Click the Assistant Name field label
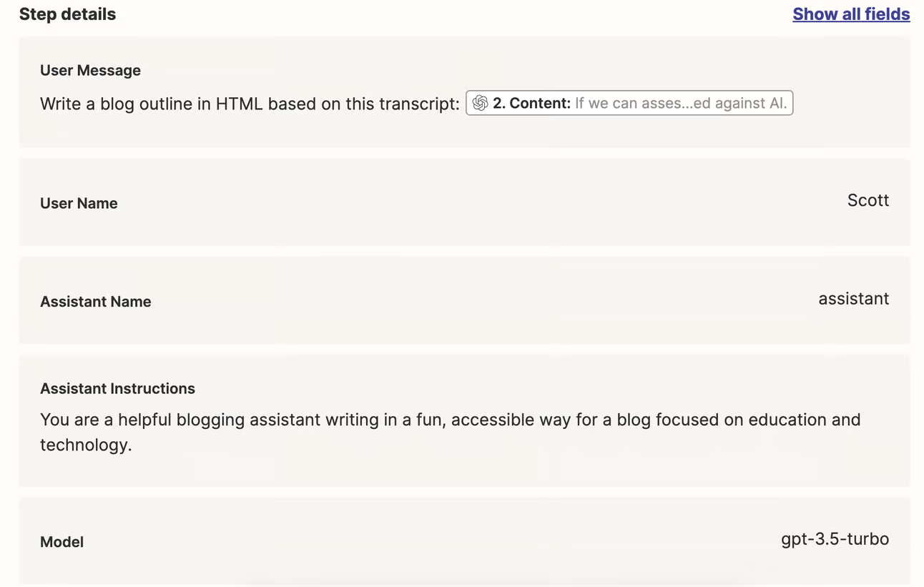The height and width of the screenshot is (587, 924). click(95, 302)
